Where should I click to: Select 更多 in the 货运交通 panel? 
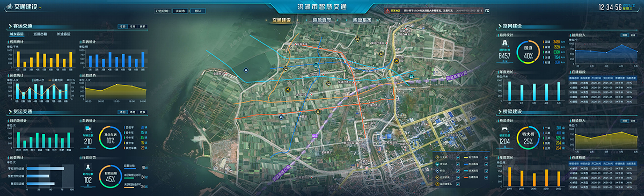[142, 112]
